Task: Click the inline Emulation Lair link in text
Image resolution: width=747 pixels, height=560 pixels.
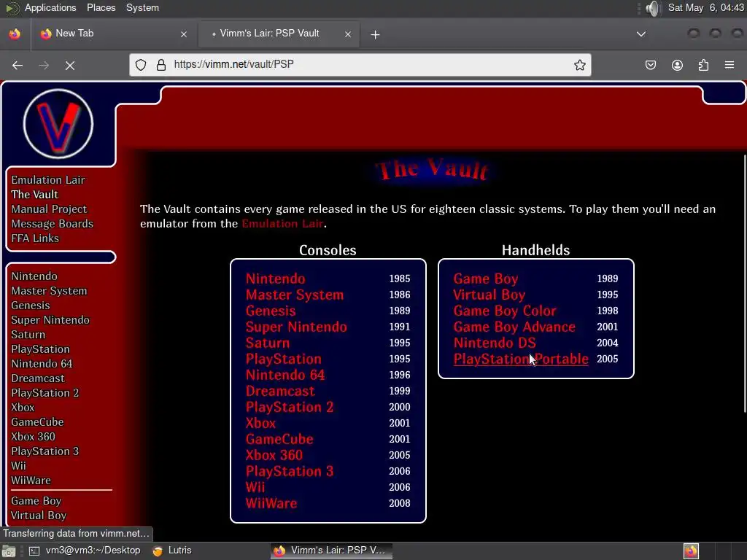Action: tap(282, 223)
